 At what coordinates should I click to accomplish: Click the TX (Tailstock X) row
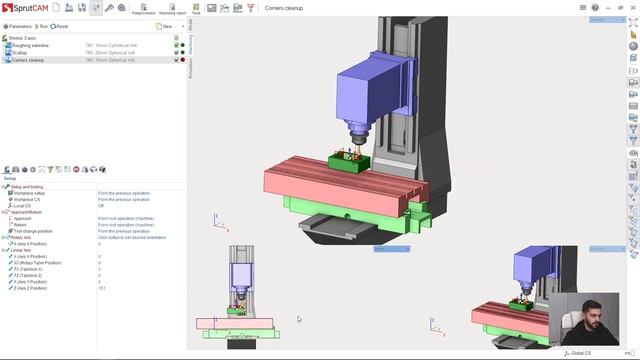[x=93, y=269]
